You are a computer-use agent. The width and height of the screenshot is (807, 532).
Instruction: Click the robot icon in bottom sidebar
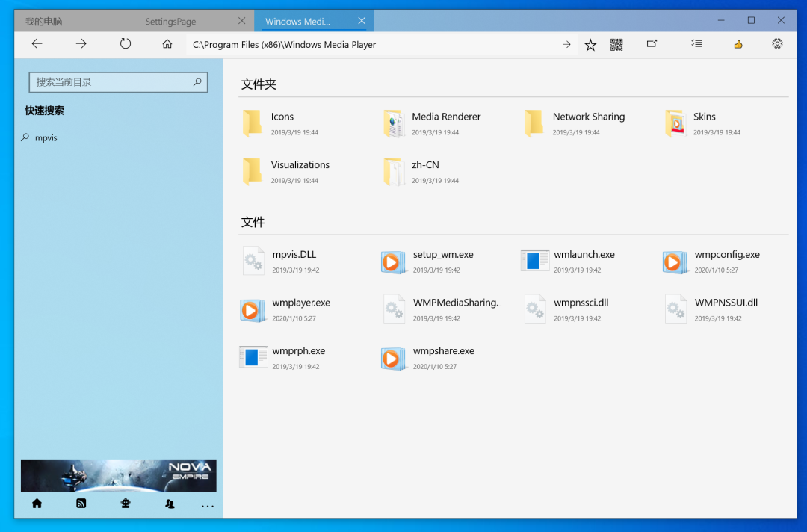pyautogui.click(x=125, y=503)
